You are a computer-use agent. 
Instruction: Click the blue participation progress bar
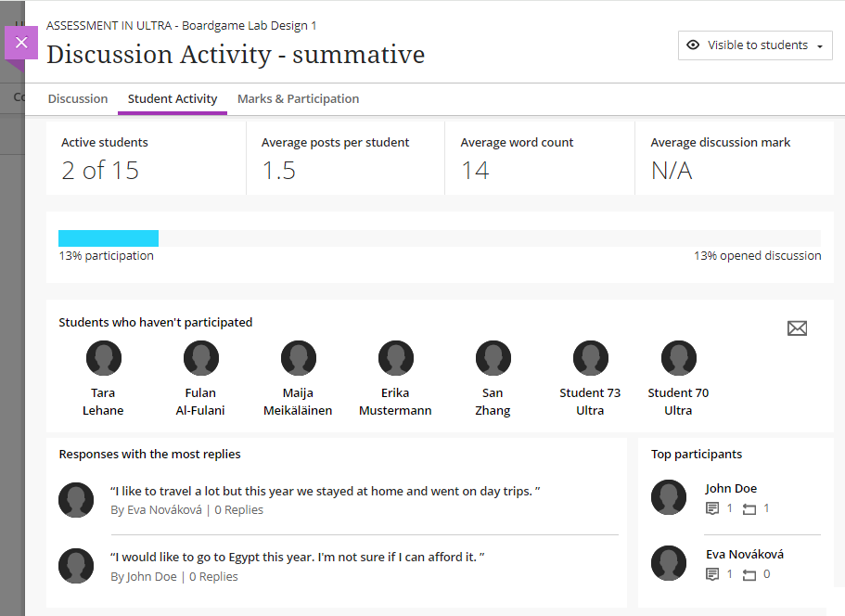(x=109, y=238)
